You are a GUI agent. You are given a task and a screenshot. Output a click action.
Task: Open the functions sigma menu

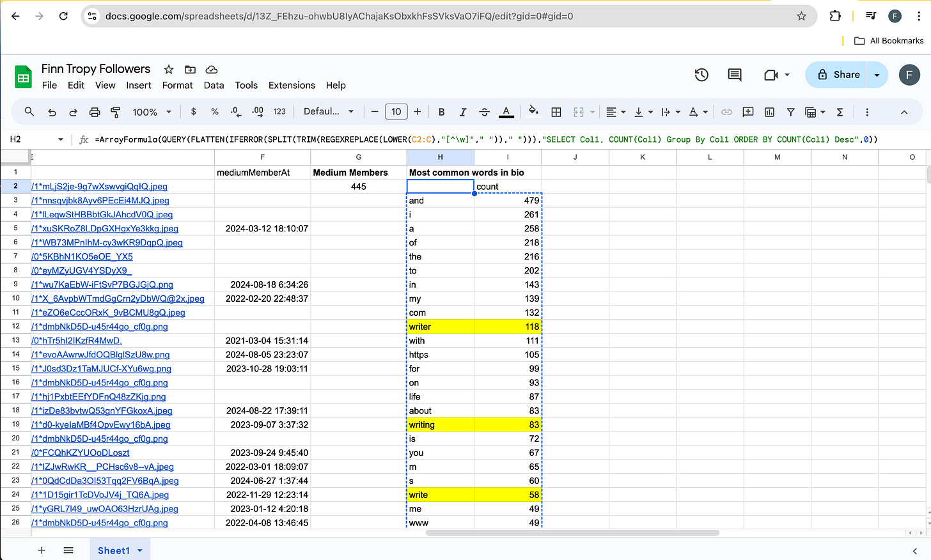(840, 112)
